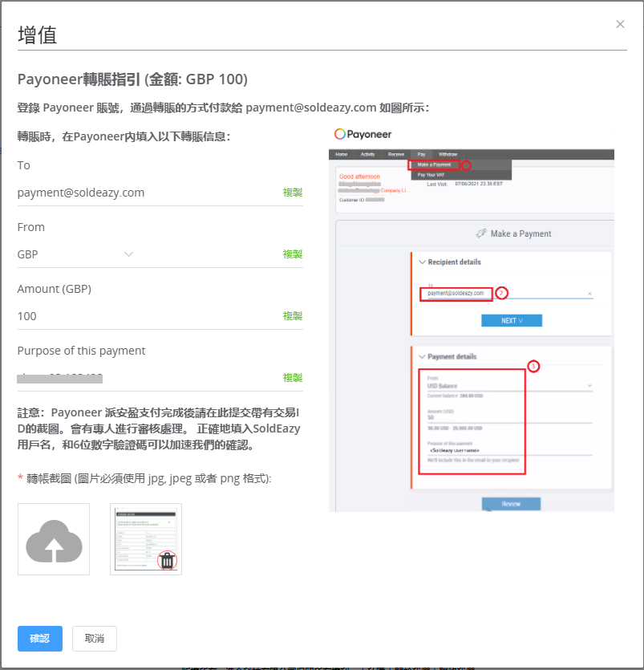Viewport: 644px width, 670px height.
Task: Select the To field payment@soldeazy.com text
Action: 81,193
